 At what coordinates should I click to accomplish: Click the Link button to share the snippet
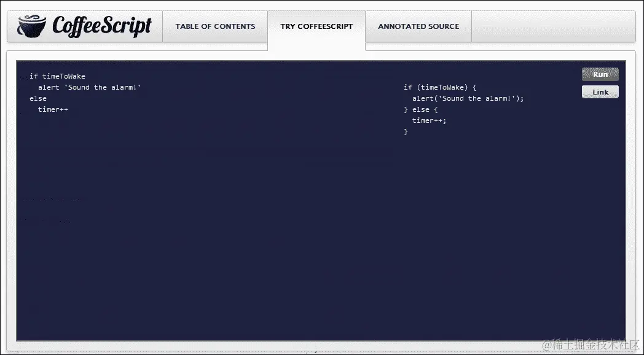(600, 92)
